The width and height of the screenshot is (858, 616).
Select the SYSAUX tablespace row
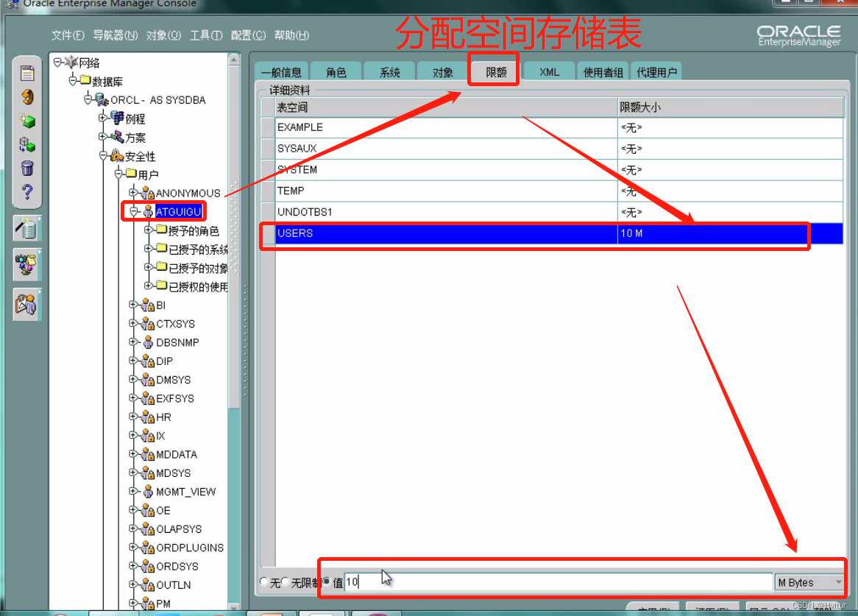click(x=552, y=149)
